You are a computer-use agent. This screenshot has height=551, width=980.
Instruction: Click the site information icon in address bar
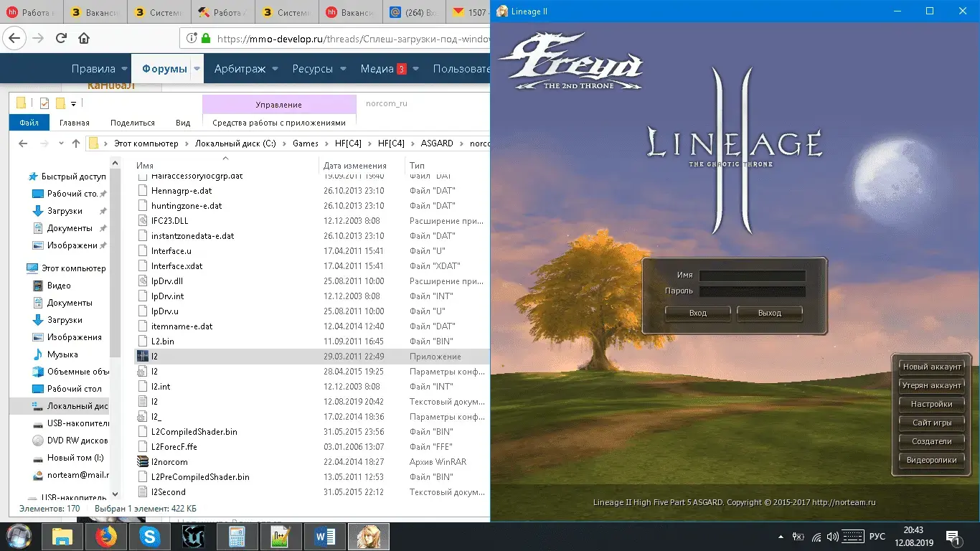192,39
